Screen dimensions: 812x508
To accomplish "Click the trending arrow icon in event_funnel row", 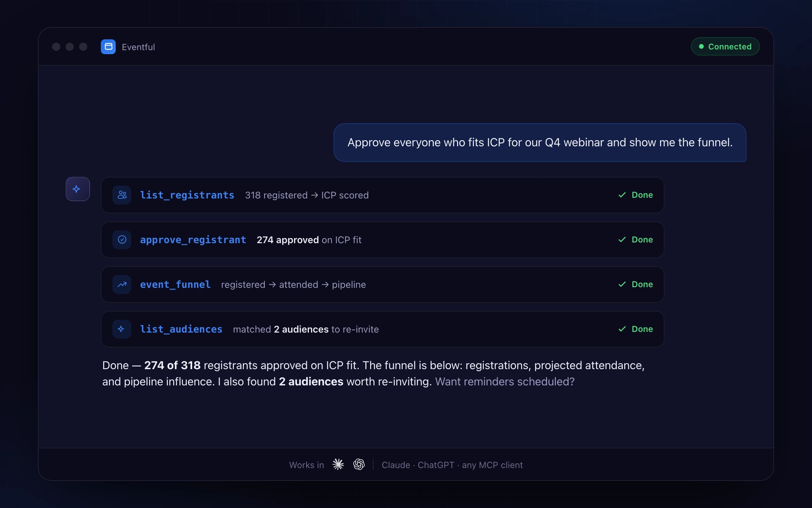I will point(122,284).
